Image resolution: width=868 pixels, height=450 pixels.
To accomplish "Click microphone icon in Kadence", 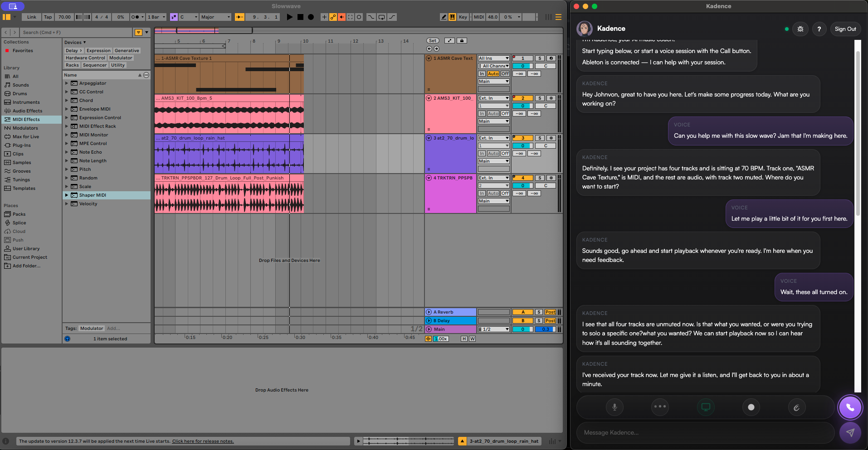I will pyautogui.click(x=614, y=407).
